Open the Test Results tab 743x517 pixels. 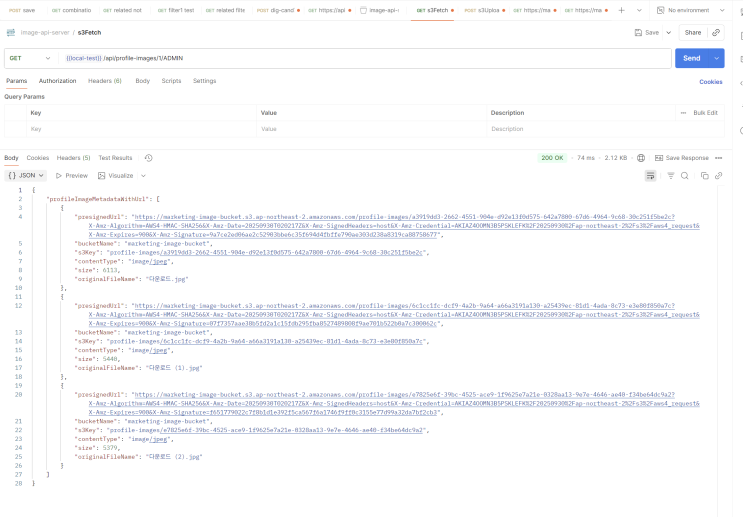[x=115, y=158]
